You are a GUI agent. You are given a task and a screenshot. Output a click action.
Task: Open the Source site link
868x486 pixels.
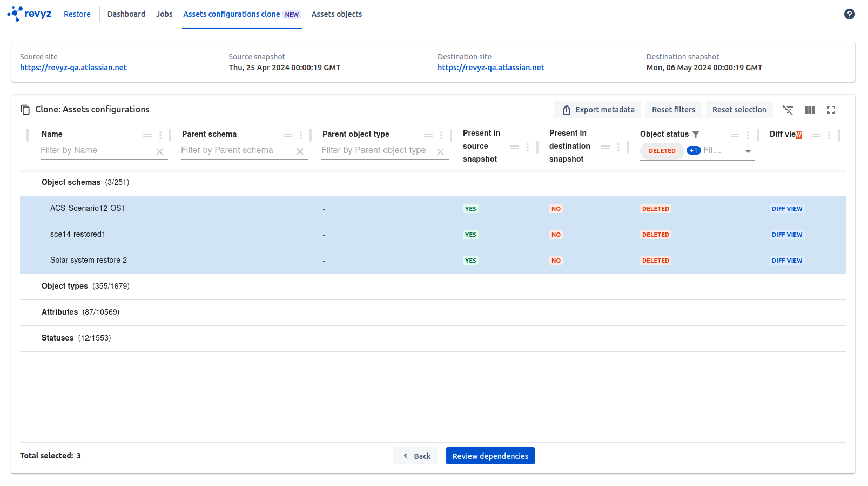tap(73, 68)
